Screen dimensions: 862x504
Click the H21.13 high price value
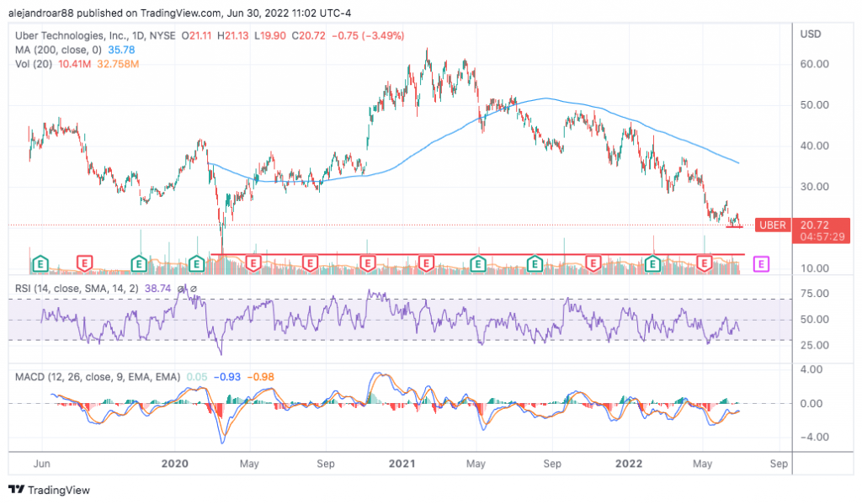click(232, 35)
